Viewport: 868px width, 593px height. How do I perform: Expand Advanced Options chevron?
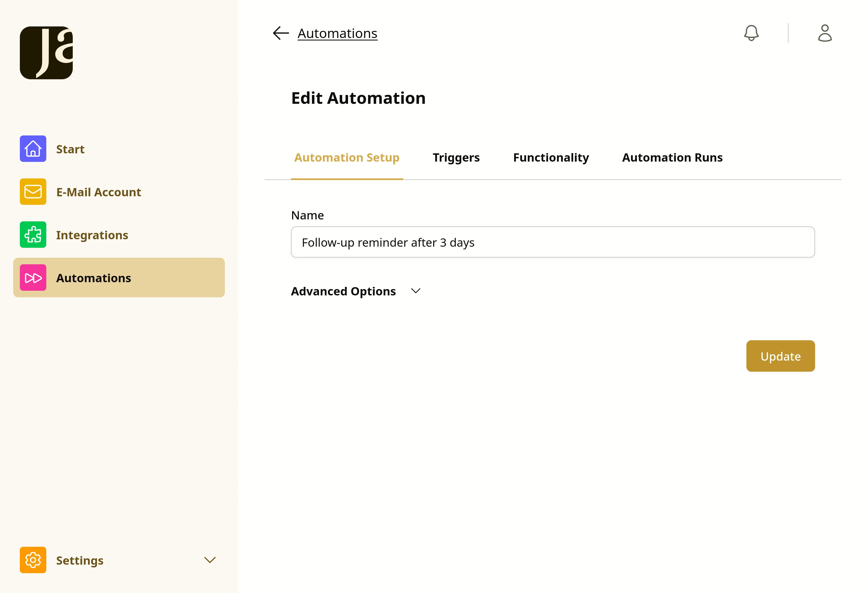tap(416, 291)
